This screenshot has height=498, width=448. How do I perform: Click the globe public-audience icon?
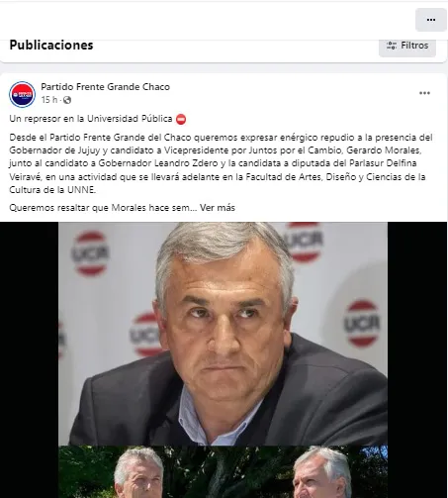[x=67, y=100]
